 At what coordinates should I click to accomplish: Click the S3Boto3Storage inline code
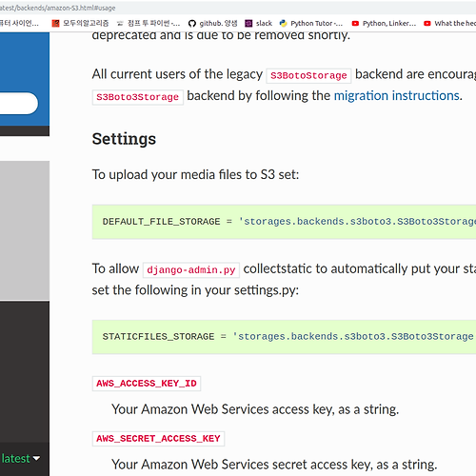pyautogui.click(x=138, y=97)
